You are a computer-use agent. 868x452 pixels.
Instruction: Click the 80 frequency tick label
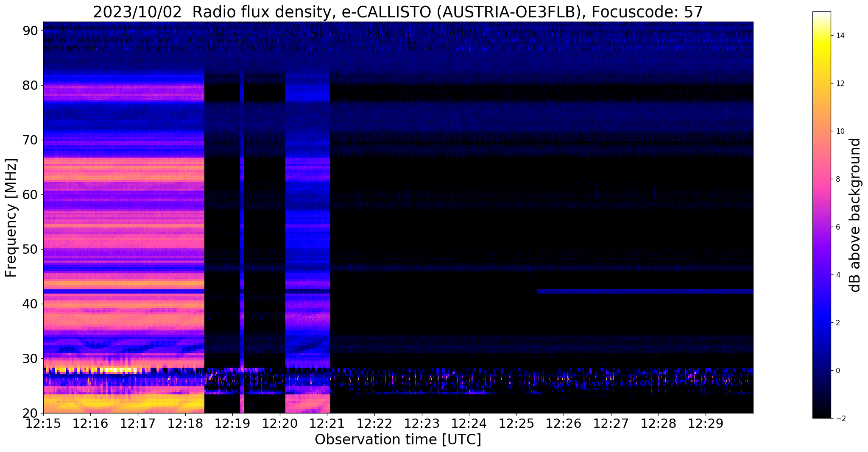(31, 85)
